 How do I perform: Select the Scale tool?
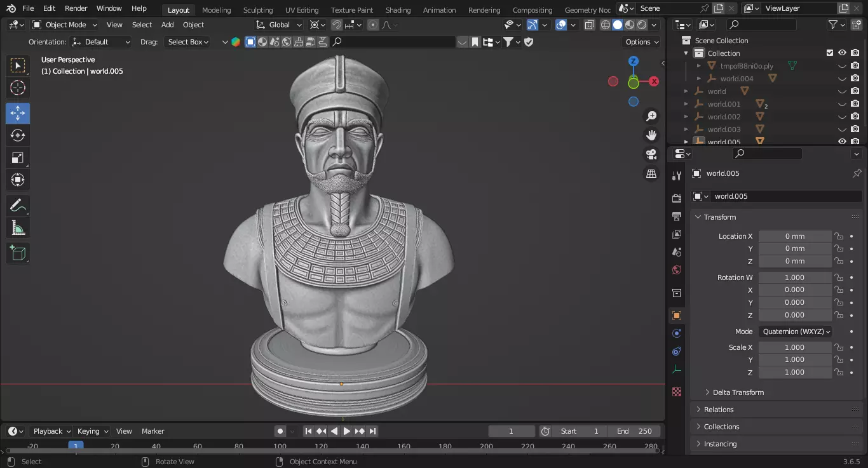point(18,157)
